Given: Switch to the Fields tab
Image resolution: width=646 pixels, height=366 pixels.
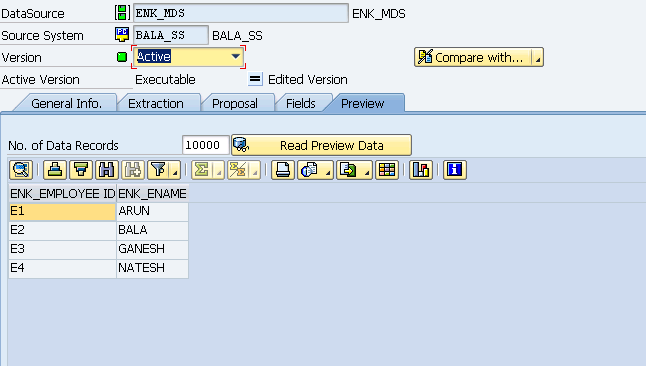Looking at the screenshot, I should coord(301,103).
